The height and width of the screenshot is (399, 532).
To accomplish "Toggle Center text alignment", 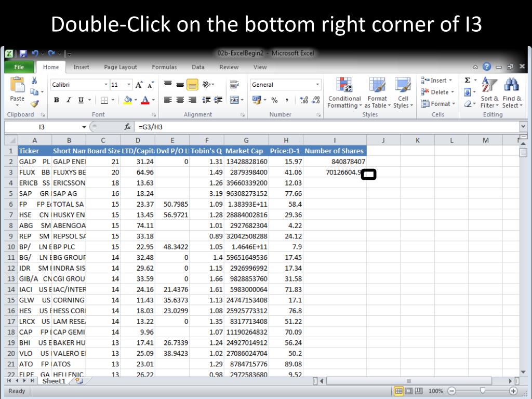I will tap(180, 100).
